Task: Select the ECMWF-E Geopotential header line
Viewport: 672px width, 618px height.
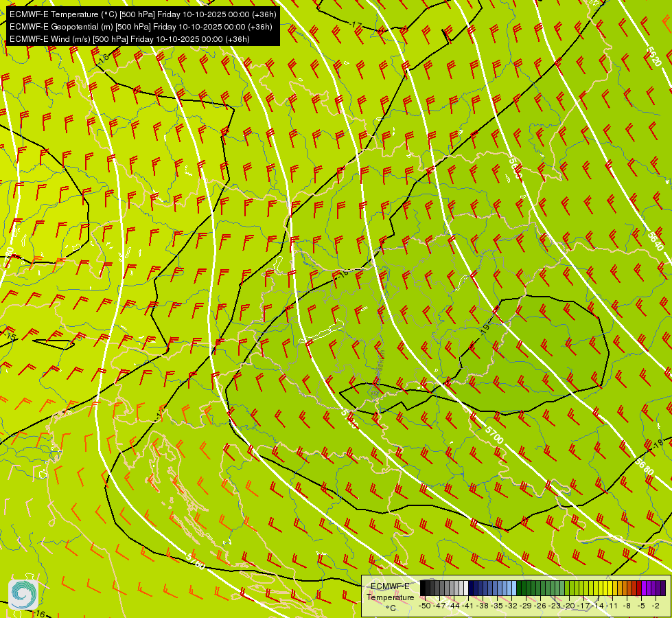Action: (141, 27)
